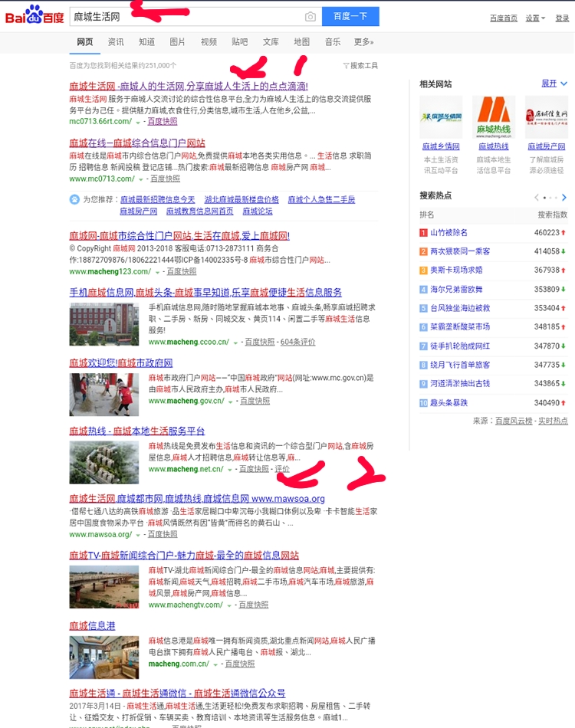The height and width of the screenshot is (728, 575).
Task: Open 评价 link under macheng.net.cn
Action: 282,470
